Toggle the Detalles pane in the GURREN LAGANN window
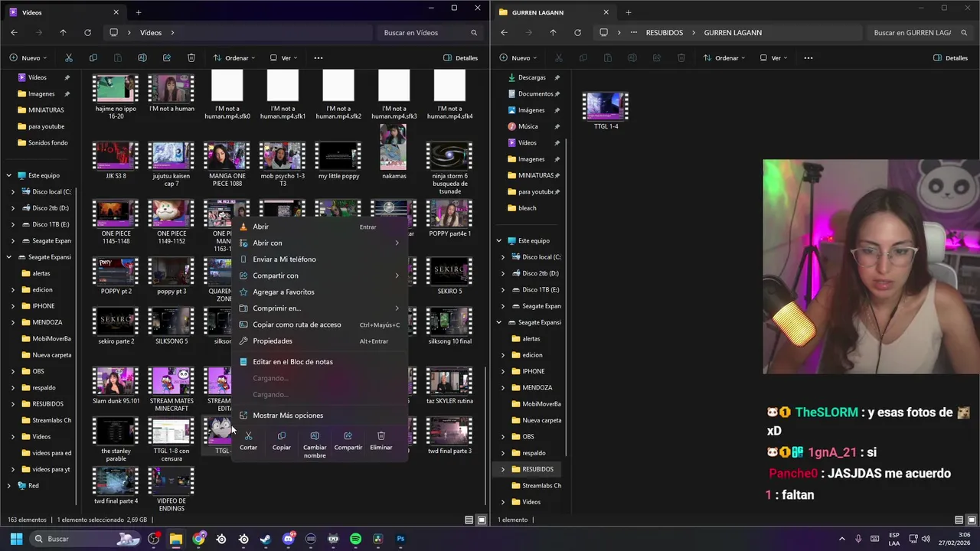The width and height of the screenshot is (980, 551). (951, 58)
